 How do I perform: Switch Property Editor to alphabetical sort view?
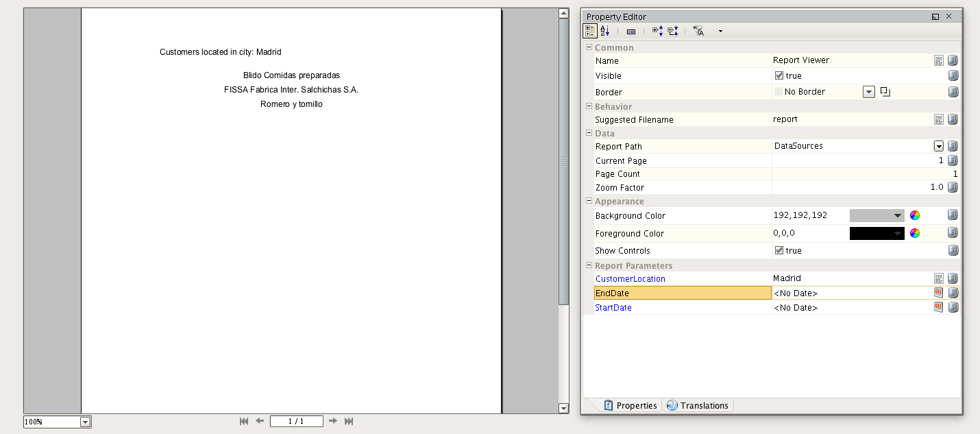[604, 31]
